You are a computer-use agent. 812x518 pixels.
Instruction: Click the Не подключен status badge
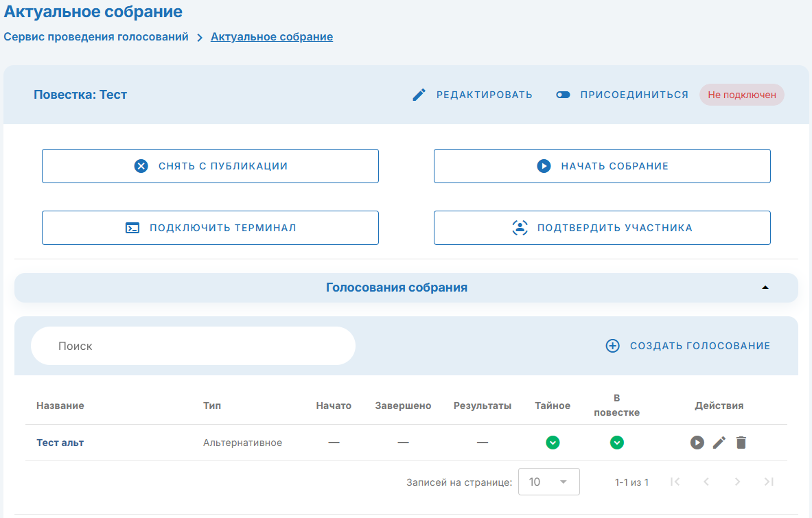pyautogui.click(x=741, y=95)
